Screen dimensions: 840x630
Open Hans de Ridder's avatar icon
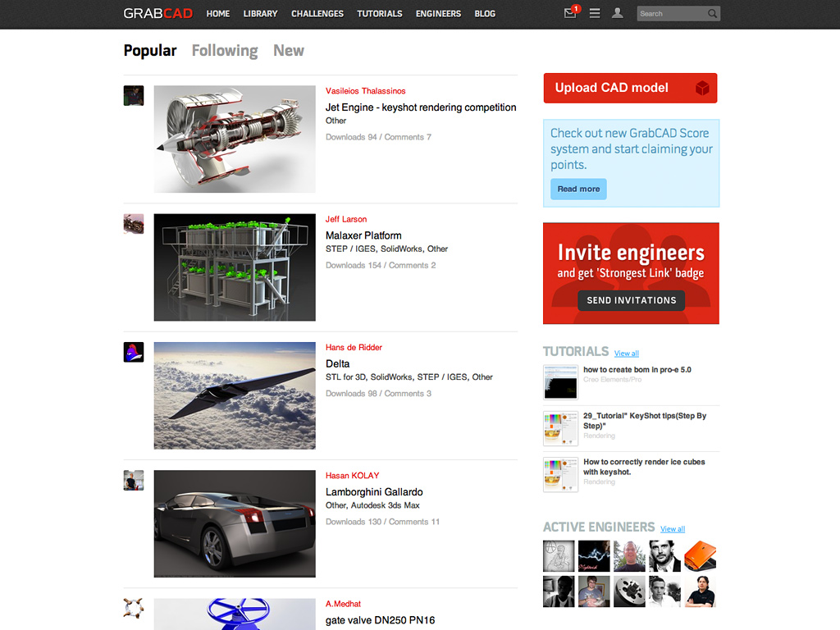(134, 353)
